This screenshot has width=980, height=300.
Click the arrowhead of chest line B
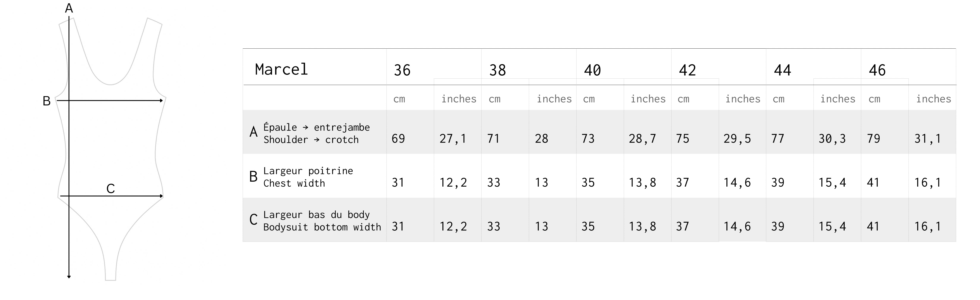coord(161,100)
